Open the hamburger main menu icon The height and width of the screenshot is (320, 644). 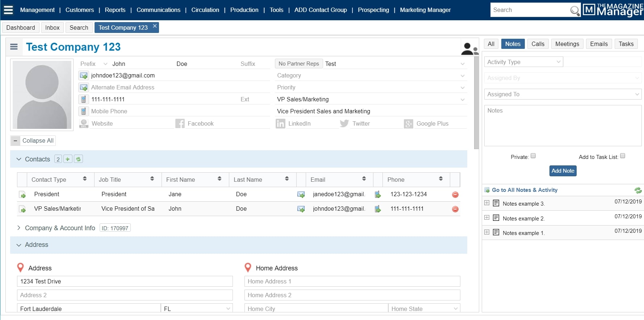click(x=8, y=10)
